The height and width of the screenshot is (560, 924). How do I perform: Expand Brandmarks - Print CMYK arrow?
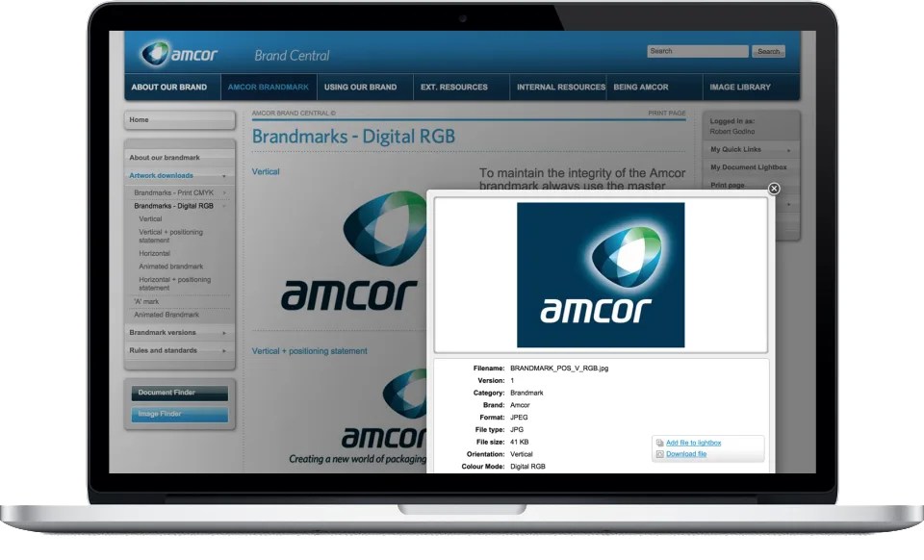coord(224,193)
